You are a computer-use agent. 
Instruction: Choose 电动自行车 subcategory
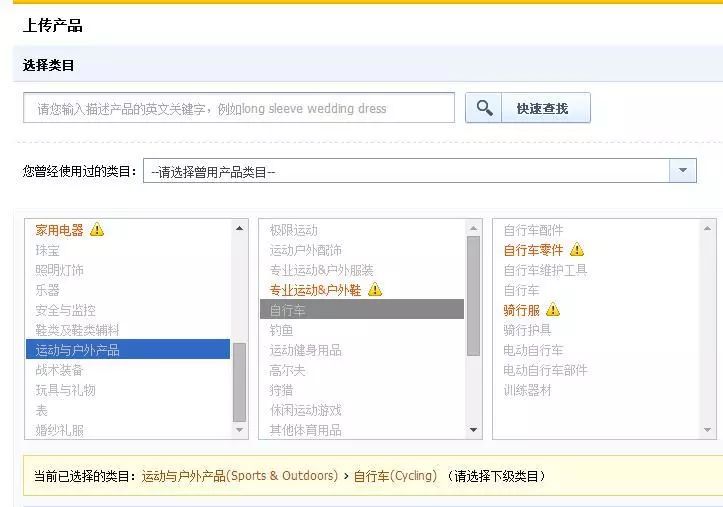pos(533,350)
